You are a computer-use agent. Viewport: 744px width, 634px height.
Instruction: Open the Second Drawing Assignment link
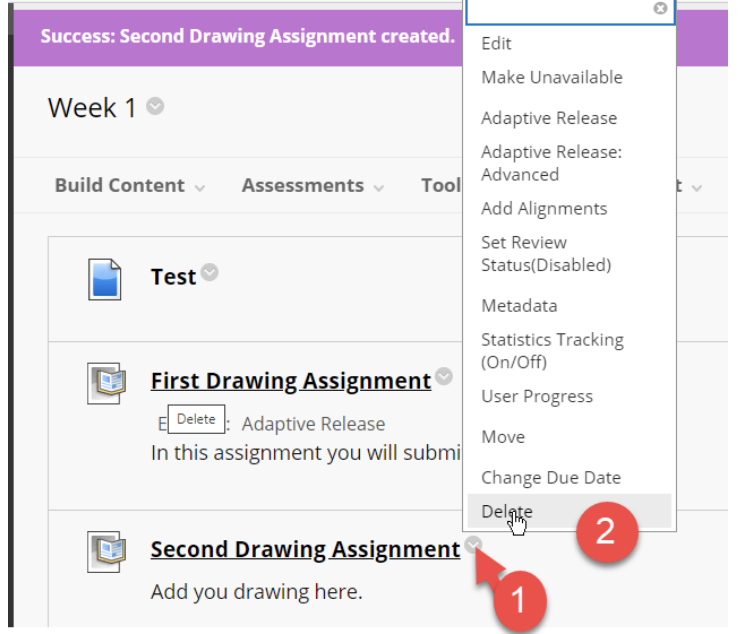[x=305, y=549]
